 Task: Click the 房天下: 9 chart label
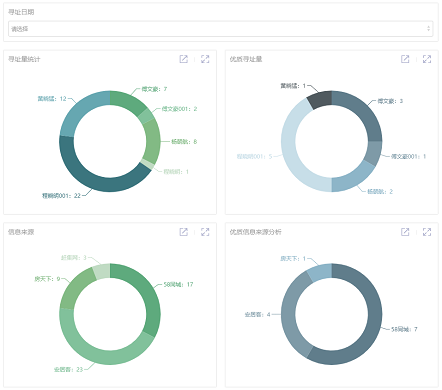pos(47,279)
